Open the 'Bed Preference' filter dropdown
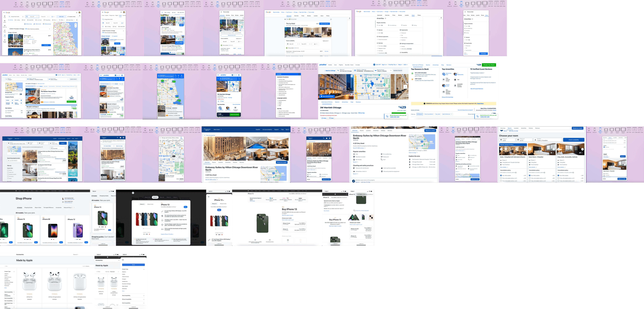 click(x=447, y=114)
